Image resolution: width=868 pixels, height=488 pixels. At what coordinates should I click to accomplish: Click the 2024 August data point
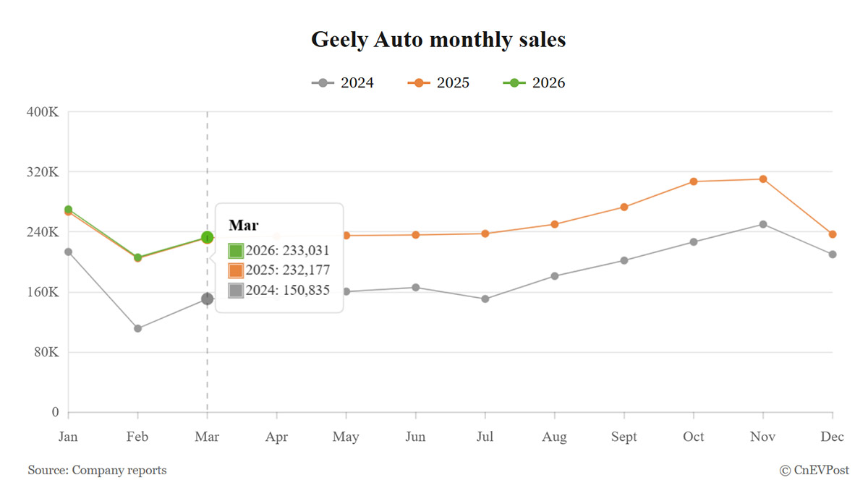tap(555, 276)
